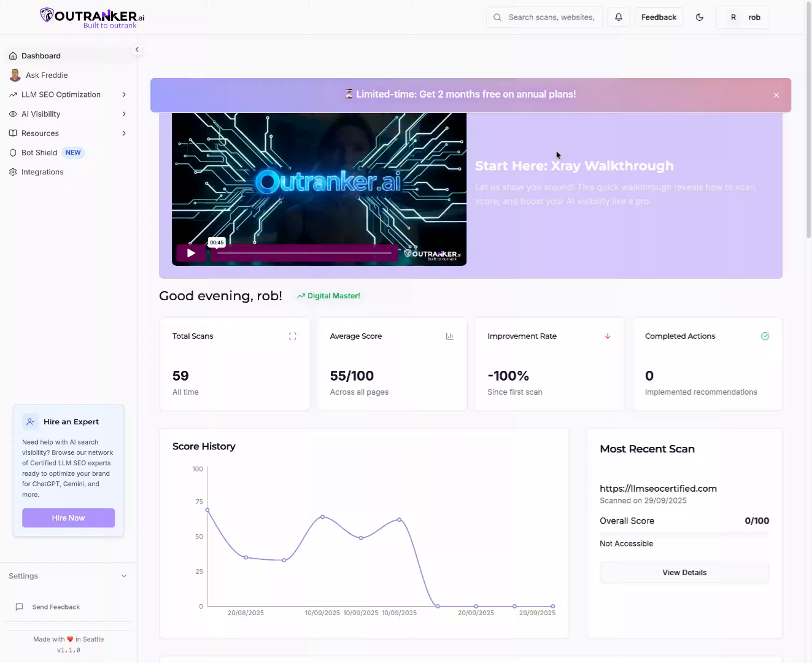The image size is (812, 663).
Task: Expand the Settings section
Action: [x=68, y=576]
